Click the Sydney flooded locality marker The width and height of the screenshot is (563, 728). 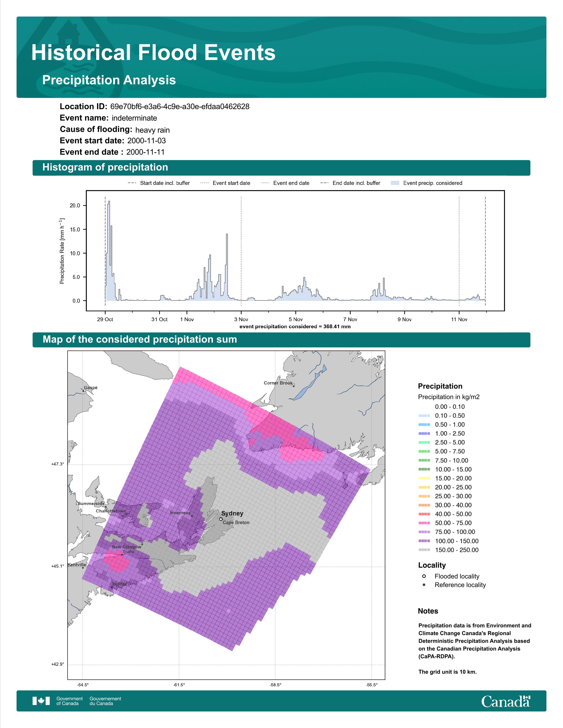point(221,519)
